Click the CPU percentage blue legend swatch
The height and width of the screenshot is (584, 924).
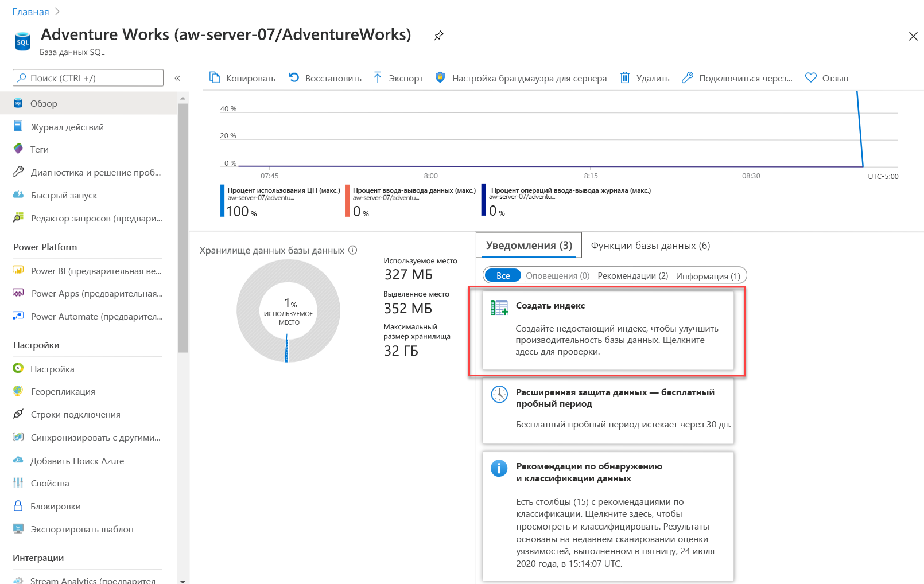pyautogui.click(x=222, y=200)
